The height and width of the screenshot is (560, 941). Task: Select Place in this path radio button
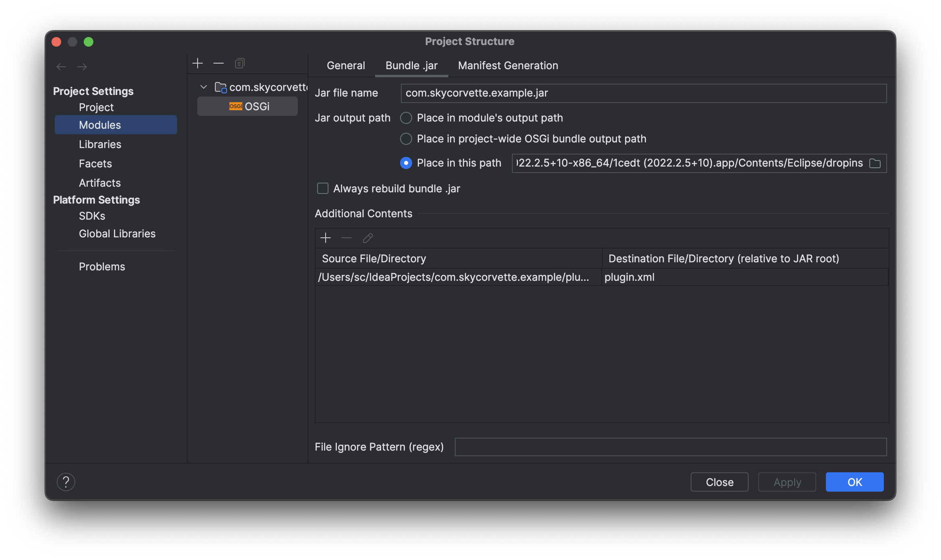[405, 163]
